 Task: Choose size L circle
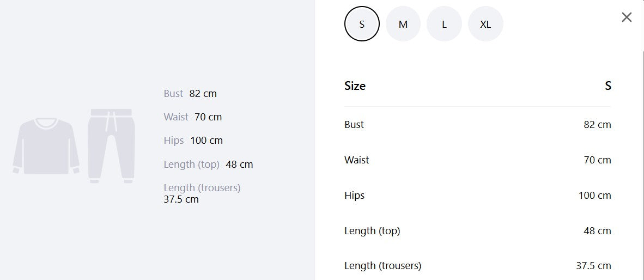click(444, 24)
